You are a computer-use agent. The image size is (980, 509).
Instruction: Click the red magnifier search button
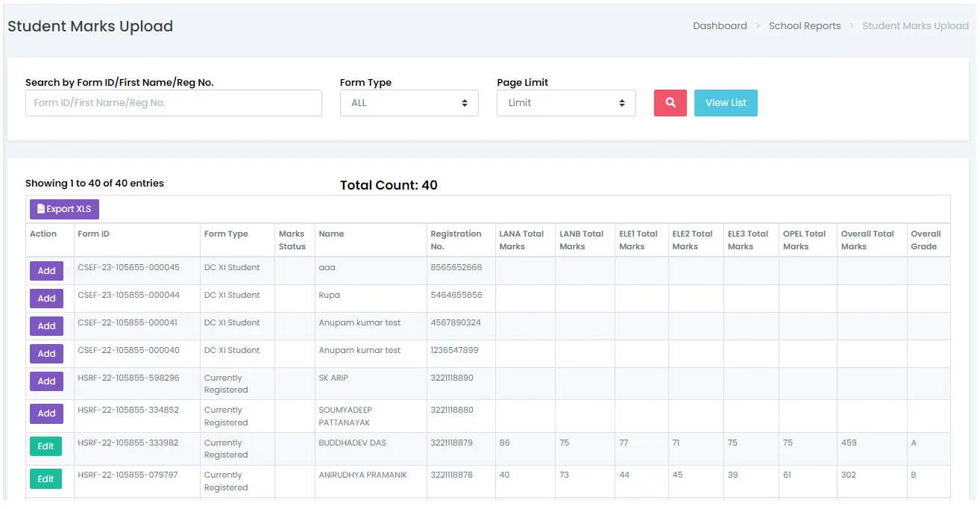[670, 103]
